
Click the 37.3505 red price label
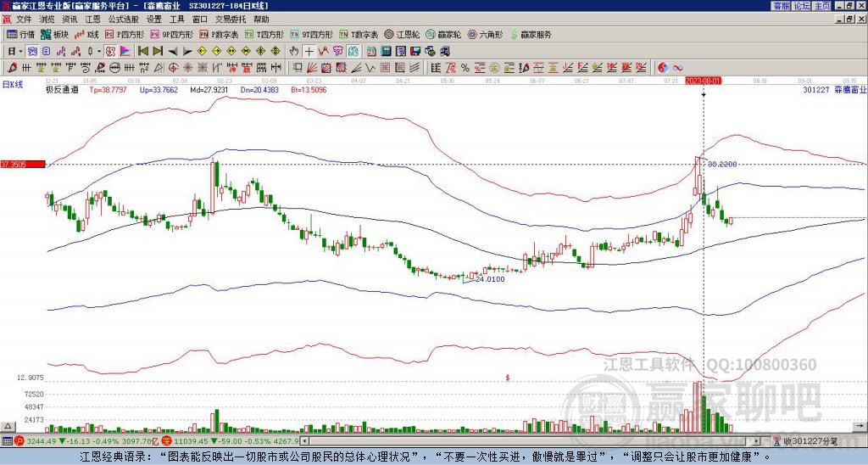(x=22, y=164)
